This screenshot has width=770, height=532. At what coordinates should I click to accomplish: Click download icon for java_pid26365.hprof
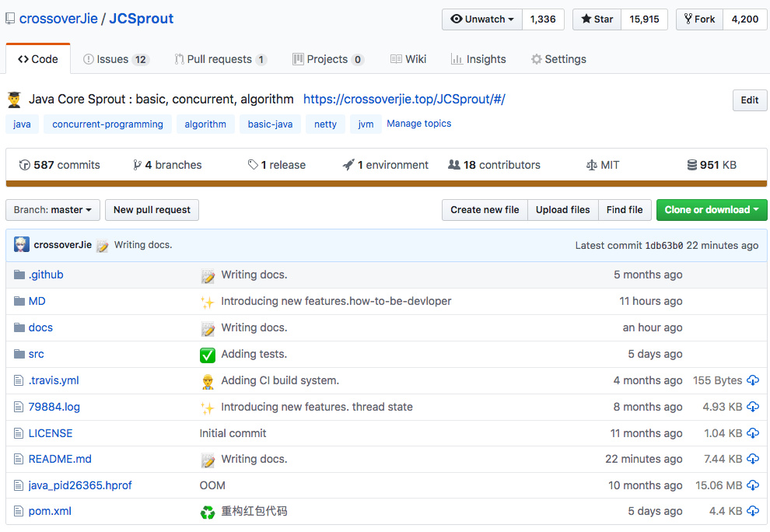753,485
